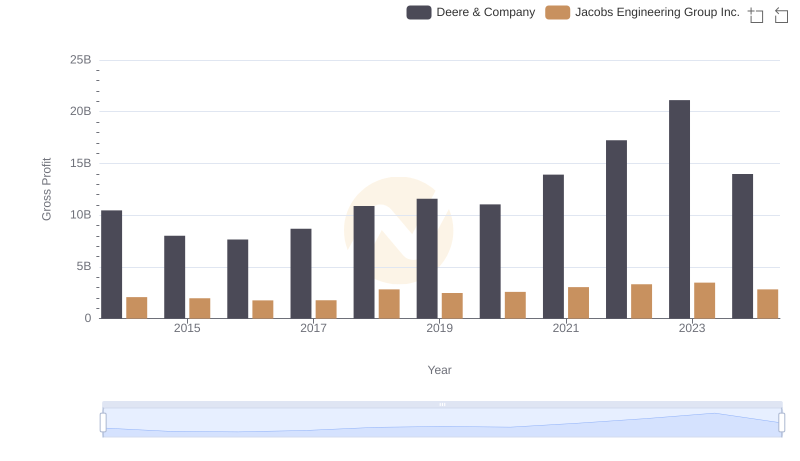
Task: Click the 2023 x-axis label
Action: click(x=692, y=328)
